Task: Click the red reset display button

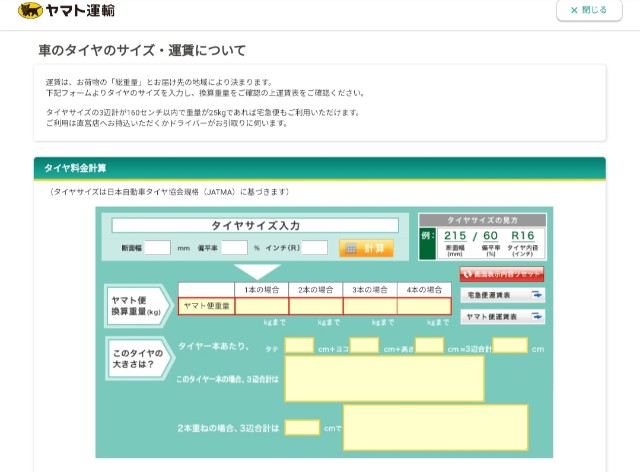Action: 502,274
